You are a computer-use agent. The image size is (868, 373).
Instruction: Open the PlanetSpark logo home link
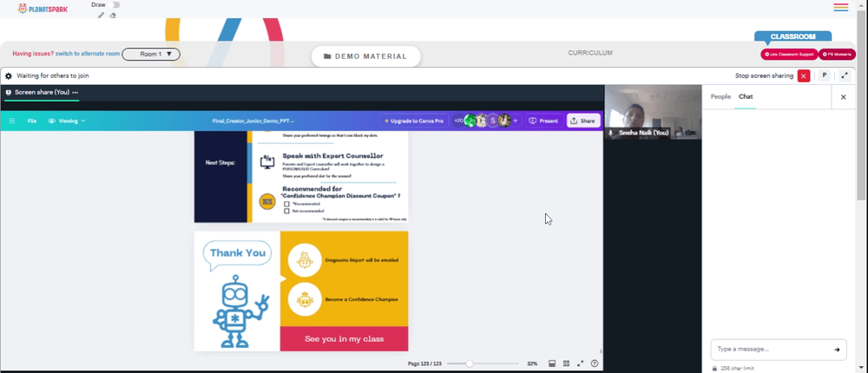tap(43, 9)
